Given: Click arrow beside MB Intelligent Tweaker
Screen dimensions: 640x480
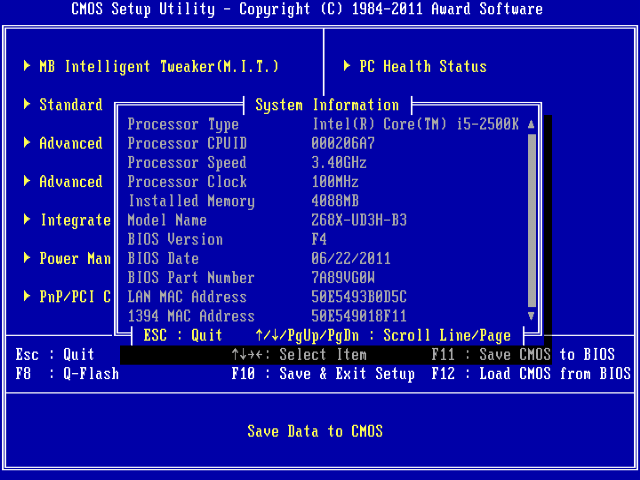Looking at the screenshot, I should point(27,66).
